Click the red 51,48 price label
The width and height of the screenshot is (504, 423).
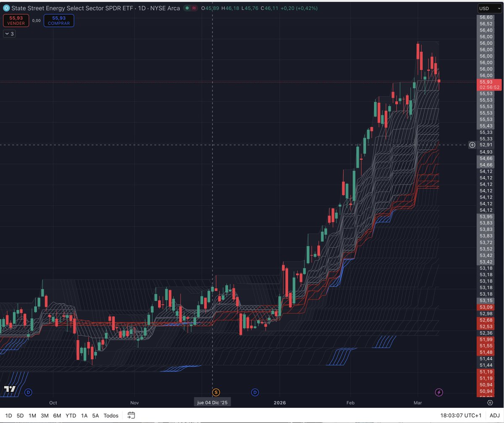(486, 352)
